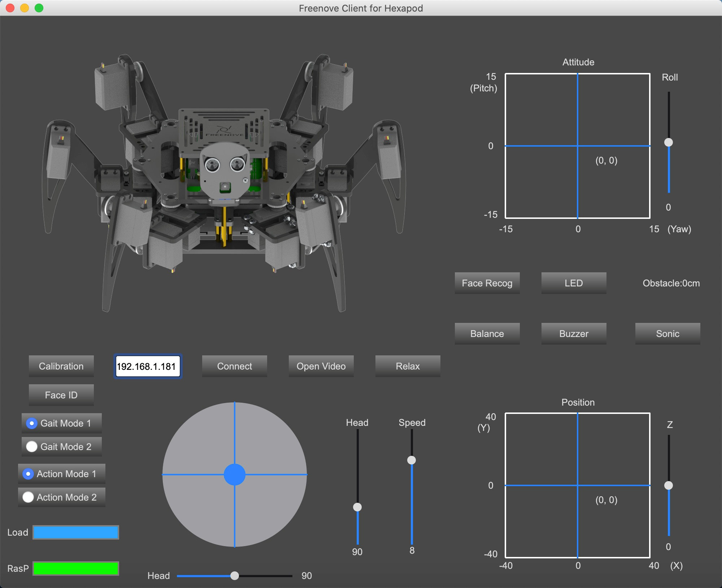Image resolution: width=722 pixels, height=588 pixels.
Task: Click the blue joystick center dot
Action: coord(235,475)
